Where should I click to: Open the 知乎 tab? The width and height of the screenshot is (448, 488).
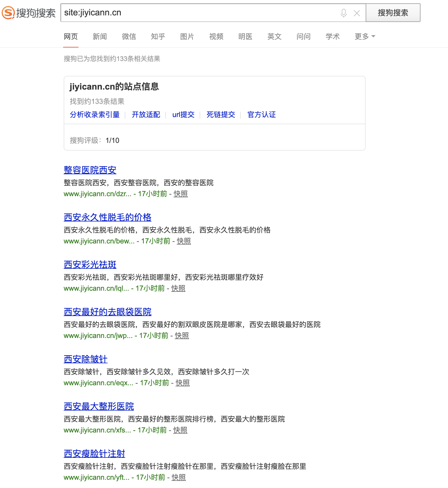pos(158,37)
